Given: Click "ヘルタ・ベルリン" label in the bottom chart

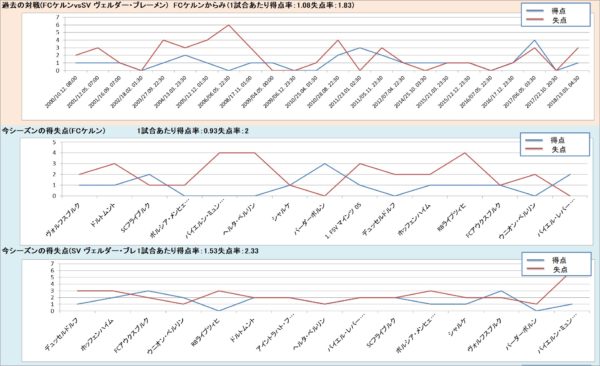Looking at the screenshot, I should (309, 335).
